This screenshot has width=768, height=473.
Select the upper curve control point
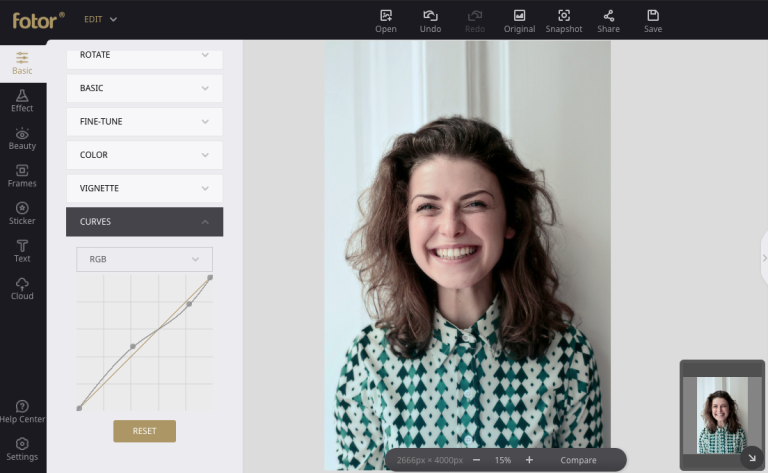pyautogui.click(x=190, y=304)
